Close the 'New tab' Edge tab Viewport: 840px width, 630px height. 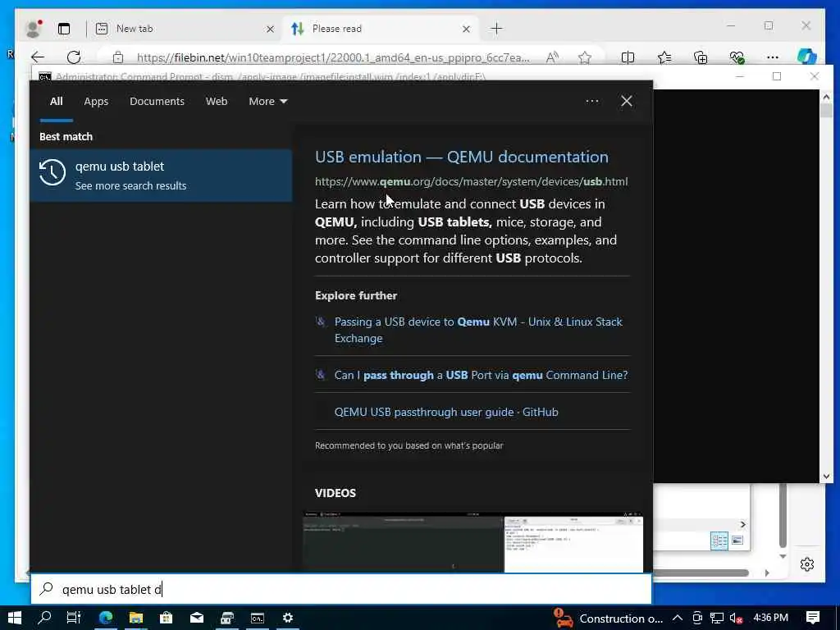coord(270,29)
